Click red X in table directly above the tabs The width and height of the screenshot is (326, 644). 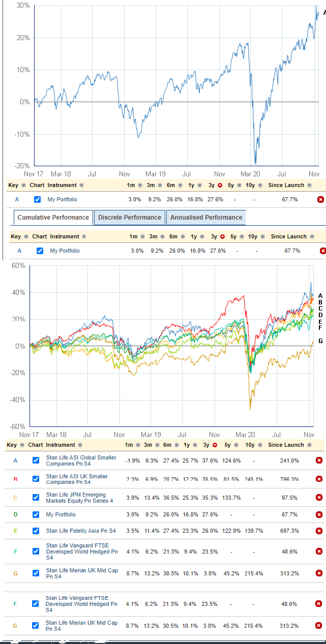point(320,199)
